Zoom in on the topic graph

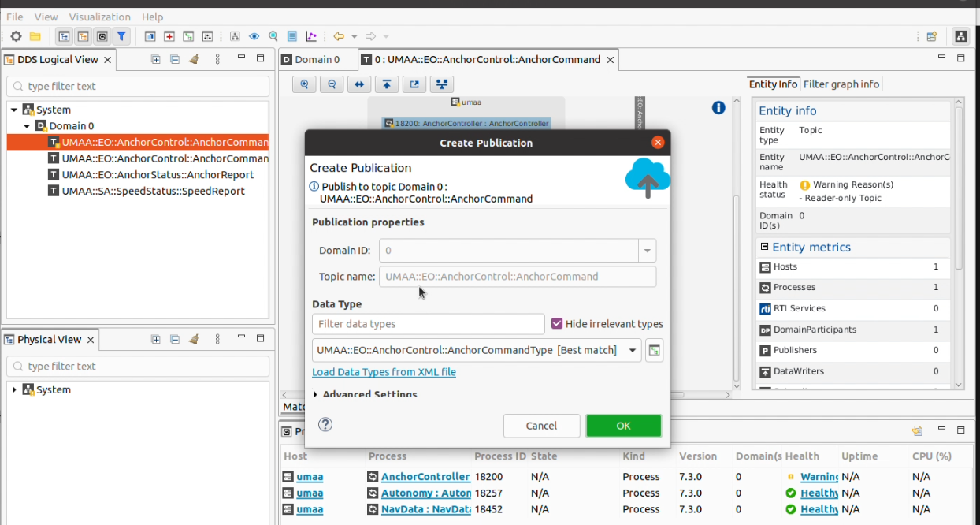[304, 84]
